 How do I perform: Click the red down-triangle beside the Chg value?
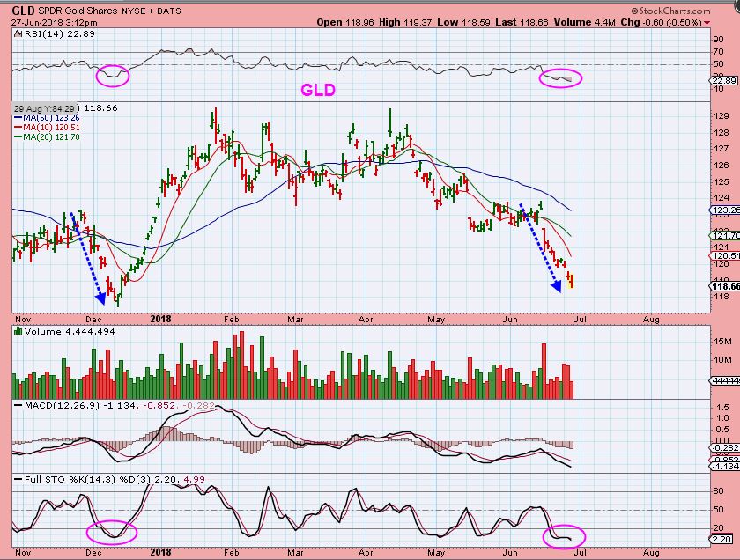[x=707, y=23]
